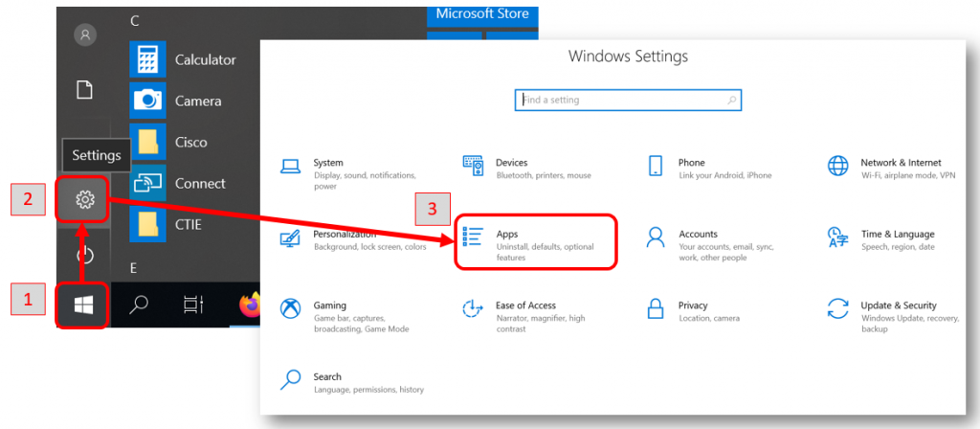This screenshot has height=429, width=980.
Task: Click the Ease of Access icon
Action: (x=473, y=309)
